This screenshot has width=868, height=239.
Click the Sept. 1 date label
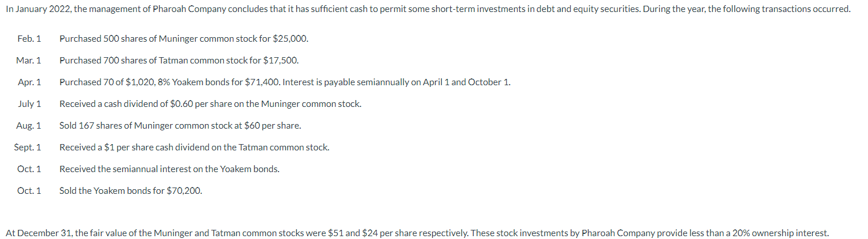point(28,148)
